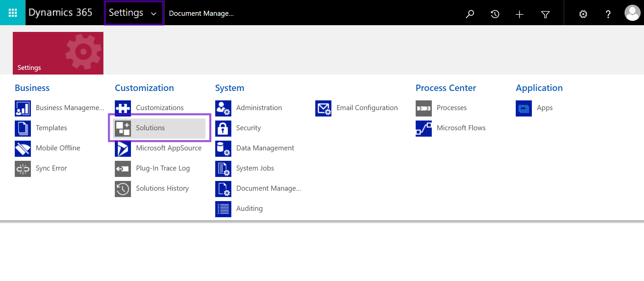Open Processes link
This screenshot has width=644, height=281.
point(452,108)
